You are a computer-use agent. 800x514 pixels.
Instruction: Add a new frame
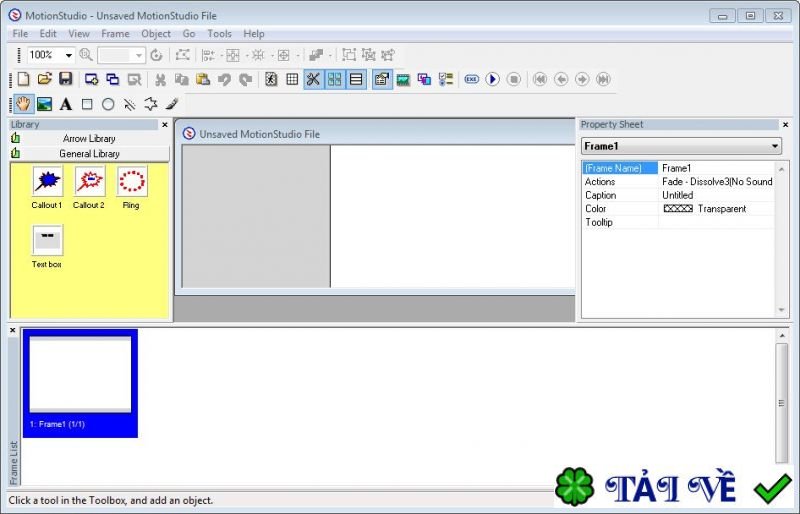(x=91, y=79)
